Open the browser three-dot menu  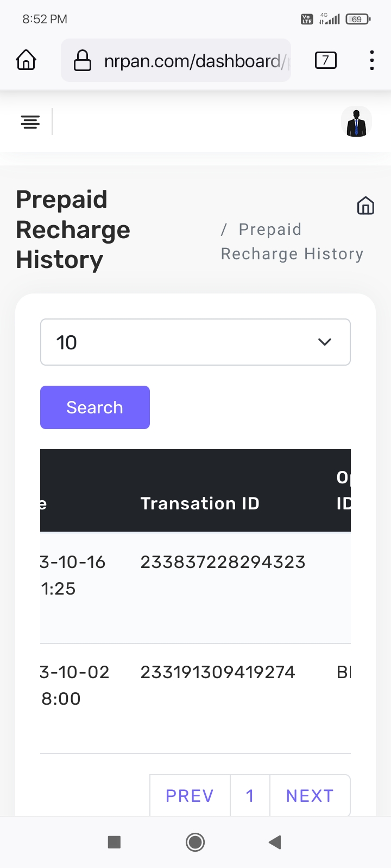(x=371, y=60)
